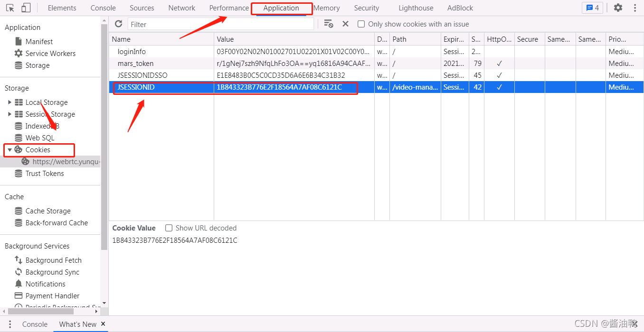Open the Manifest item
Screen dimensions: 644x332
tap(39, 42)
